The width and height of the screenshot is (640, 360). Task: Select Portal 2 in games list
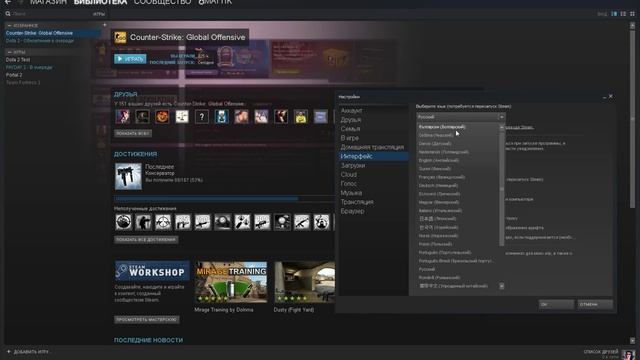coord(14,75)
